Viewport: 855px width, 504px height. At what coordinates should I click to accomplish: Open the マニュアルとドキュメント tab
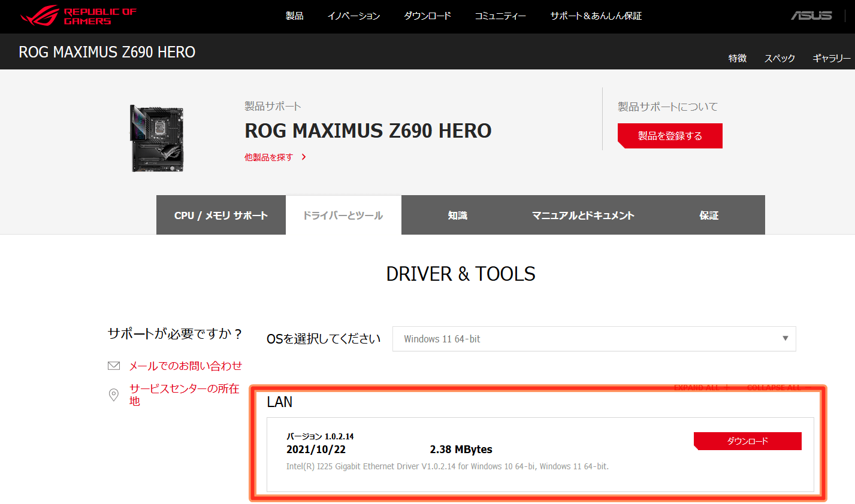(x=582, y=215)
